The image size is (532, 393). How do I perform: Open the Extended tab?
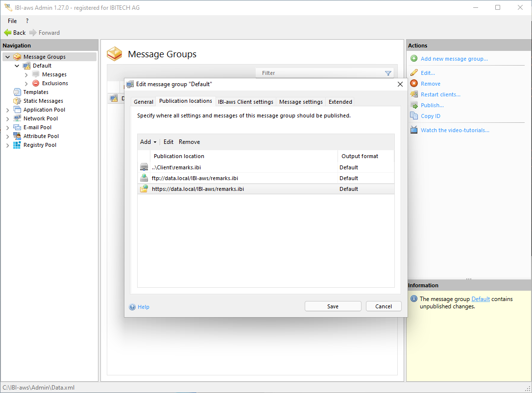point(340,102)
